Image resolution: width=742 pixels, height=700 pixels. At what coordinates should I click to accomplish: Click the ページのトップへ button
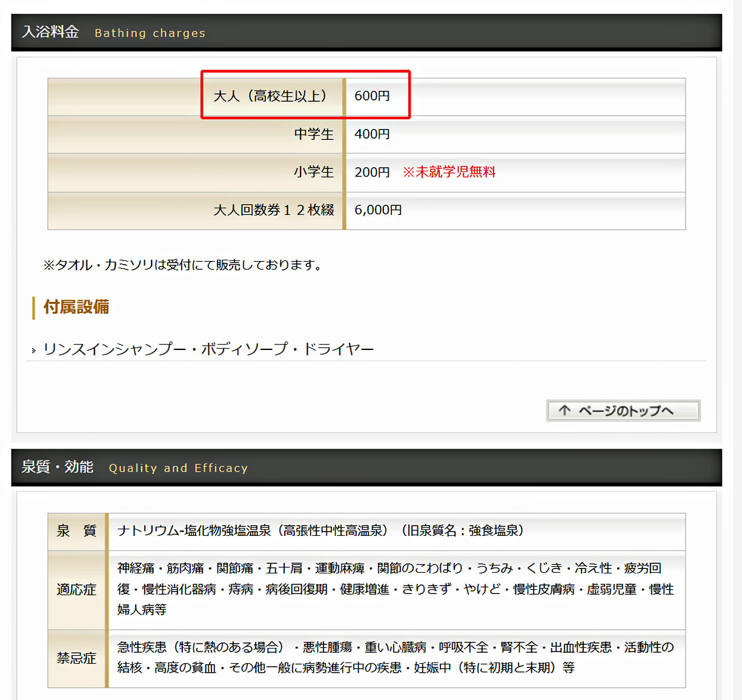[x=623, y=411]
